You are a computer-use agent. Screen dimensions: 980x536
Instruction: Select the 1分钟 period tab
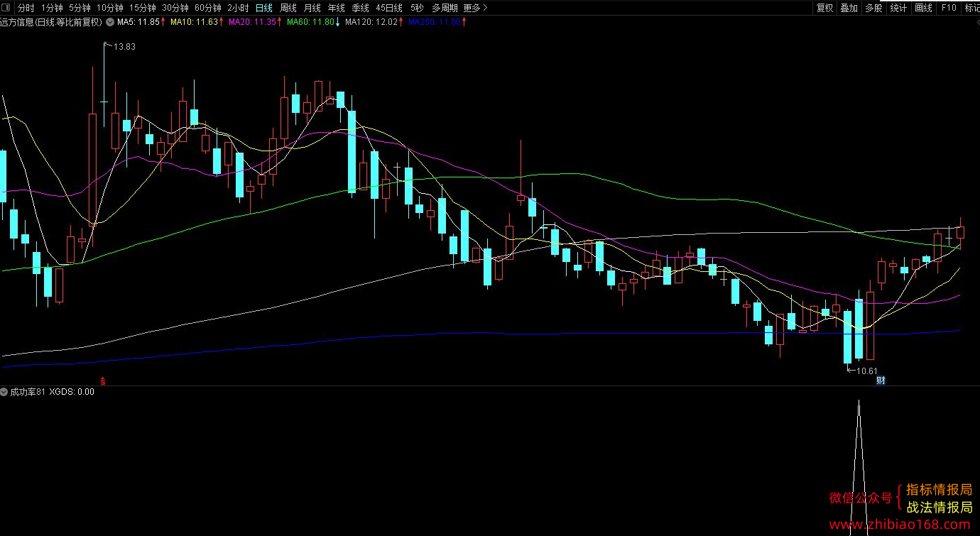52,8
